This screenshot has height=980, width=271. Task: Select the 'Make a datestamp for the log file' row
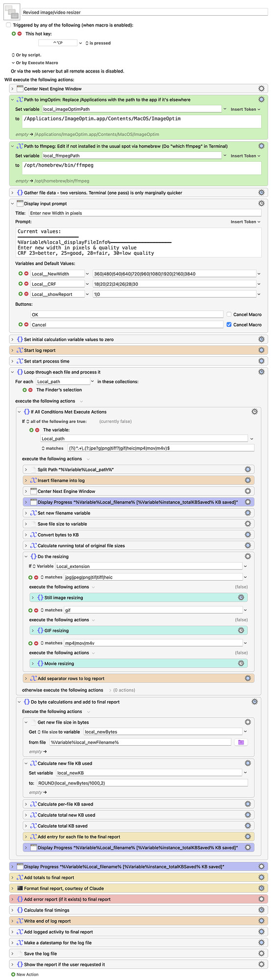pos(139,943)
